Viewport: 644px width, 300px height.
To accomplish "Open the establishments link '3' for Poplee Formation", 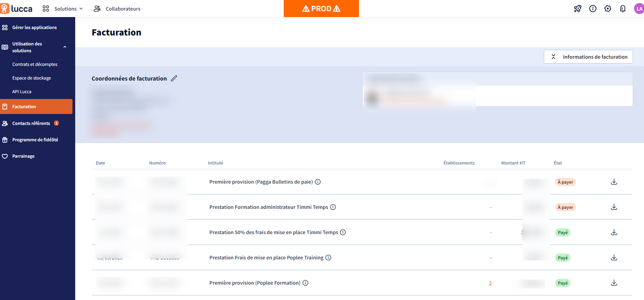I will (490, 283).
